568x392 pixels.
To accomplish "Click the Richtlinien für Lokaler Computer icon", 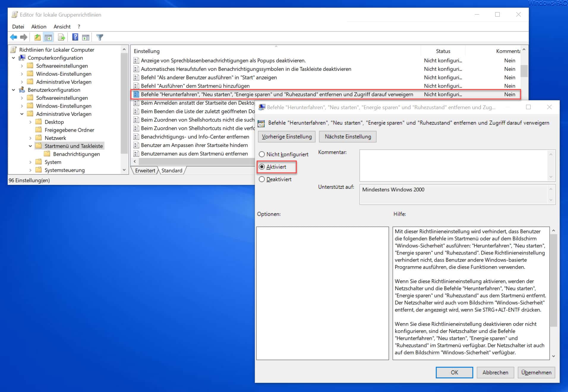I will tap(14, 50).
